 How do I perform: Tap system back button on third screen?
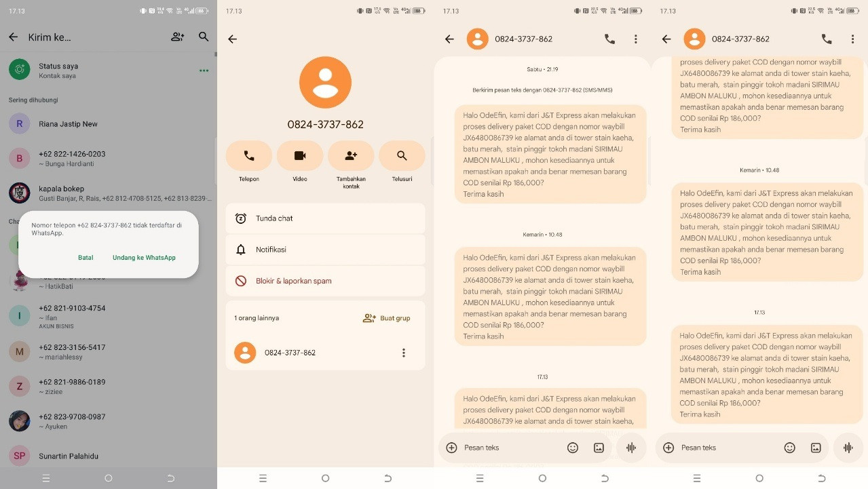coord(605,478)
